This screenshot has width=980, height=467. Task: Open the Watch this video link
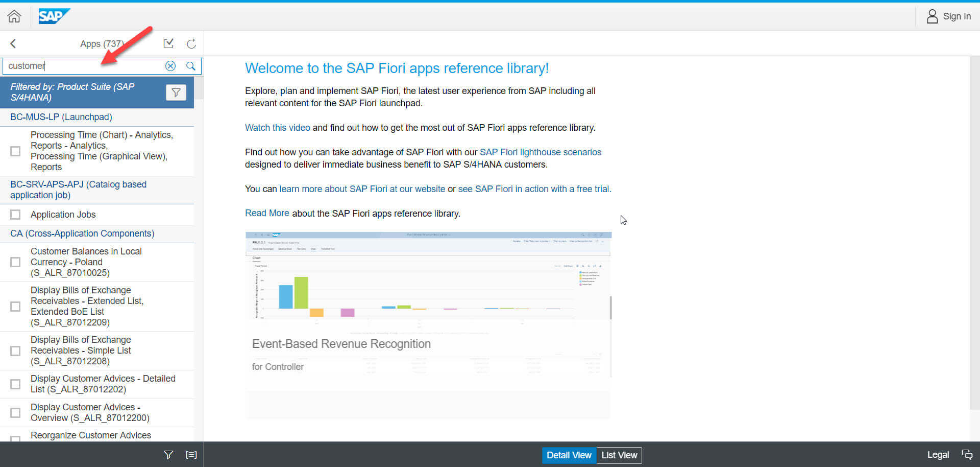tap(277, 128)
